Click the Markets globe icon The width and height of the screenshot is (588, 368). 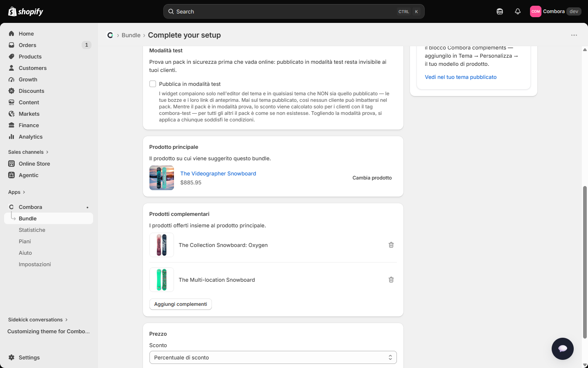tap(11, 114)
